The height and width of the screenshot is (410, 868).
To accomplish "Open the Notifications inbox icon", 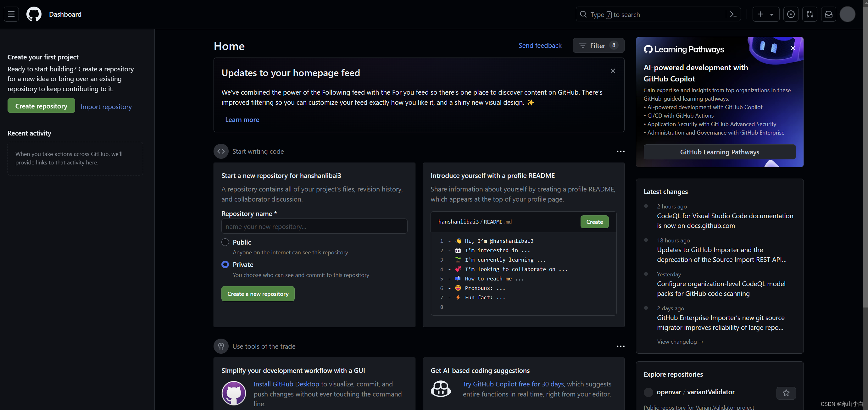I will tap(829, 14).
